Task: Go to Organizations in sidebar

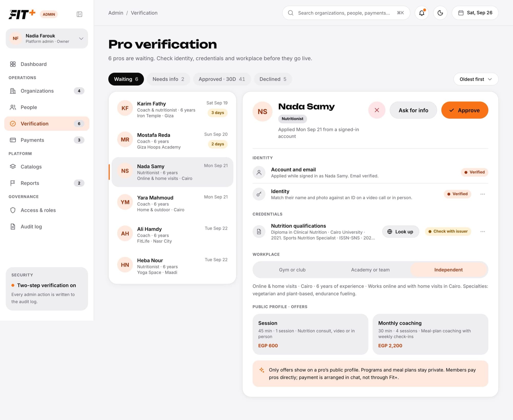Action: [x=47, y=91]
